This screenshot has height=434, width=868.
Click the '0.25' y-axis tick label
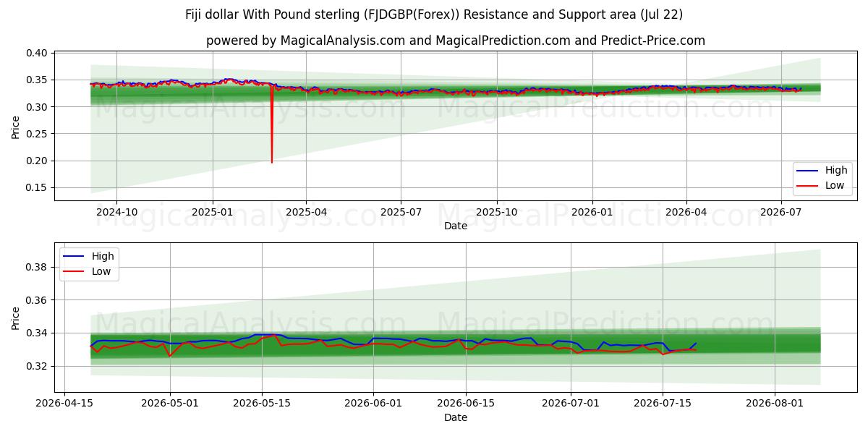[37, 134]
